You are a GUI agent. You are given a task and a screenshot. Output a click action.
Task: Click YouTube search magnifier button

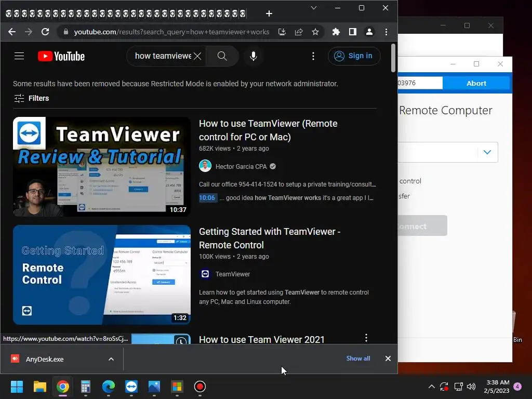pos(222,56)
